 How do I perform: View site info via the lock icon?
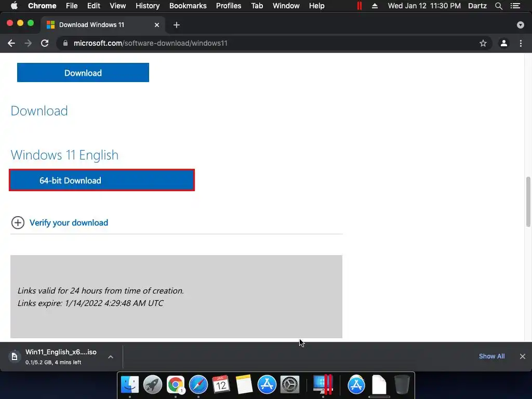(65, 43)
